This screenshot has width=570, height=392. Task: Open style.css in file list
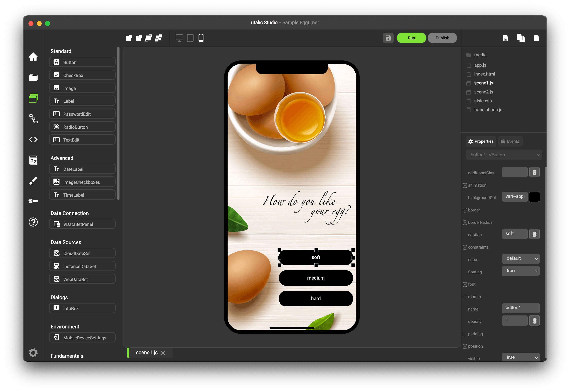click(x=479, y=101)
